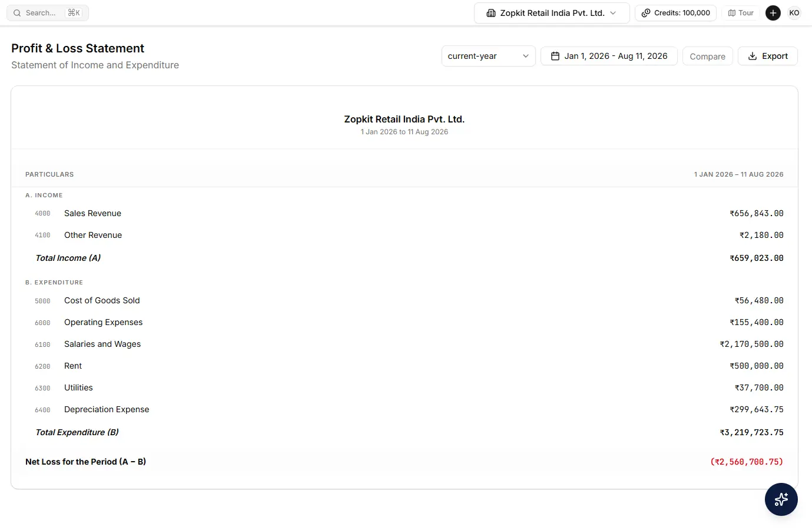Click the Net Loss for the Period label

(85, 462)
